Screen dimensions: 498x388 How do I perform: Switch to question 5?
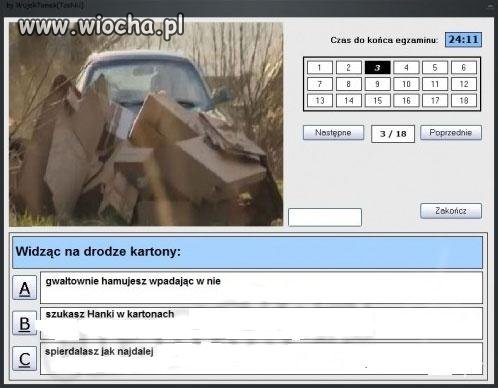(435, 68)
